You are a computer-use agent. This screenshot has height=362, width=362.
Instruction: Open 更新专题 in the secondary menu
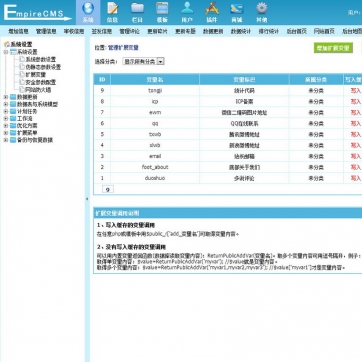tap(185, 32)
